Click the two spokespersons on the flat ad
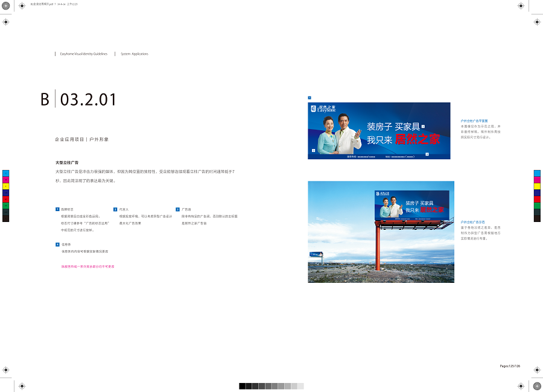This screenshot has width=543, height=392. pos(339,134)
